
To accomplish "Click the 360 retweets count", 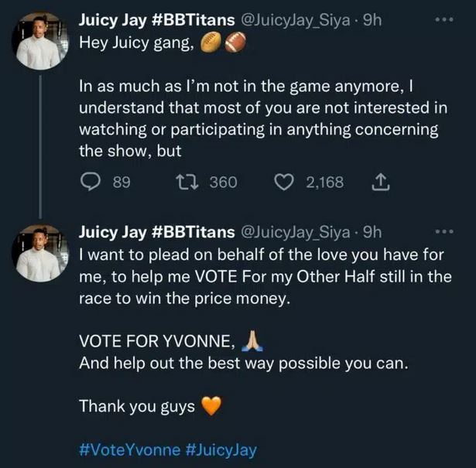I will (223, 183).
